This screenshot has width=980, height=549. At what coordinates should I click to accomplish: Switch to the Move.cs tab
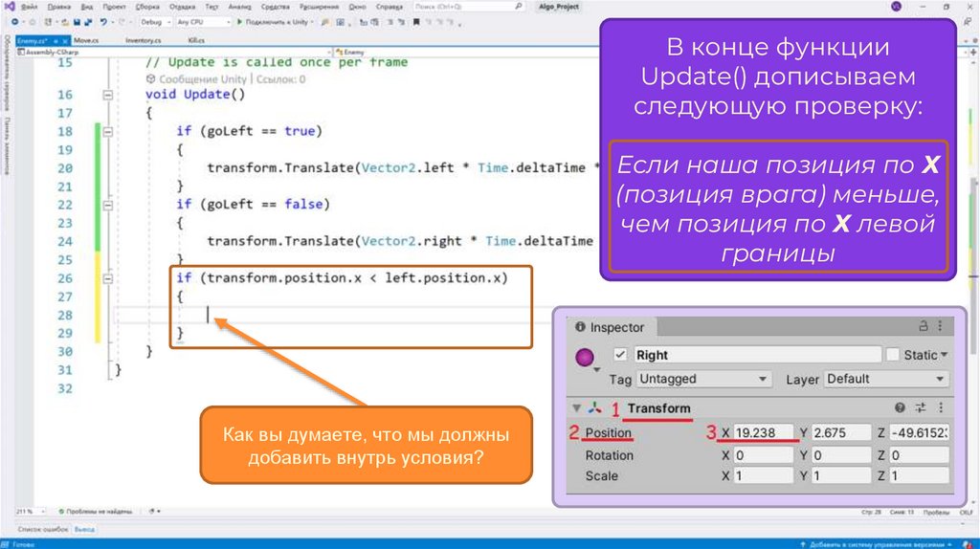point(86,40)
